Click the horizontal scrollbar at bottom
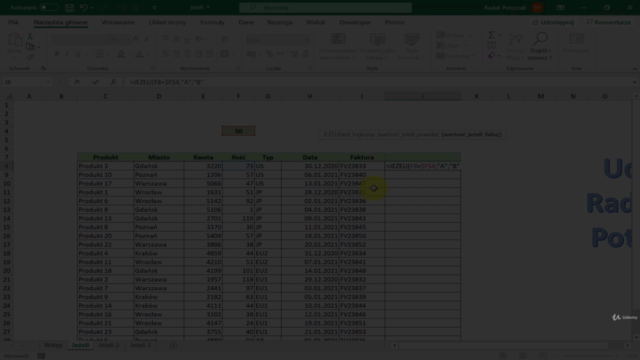 tap(510, 345)
